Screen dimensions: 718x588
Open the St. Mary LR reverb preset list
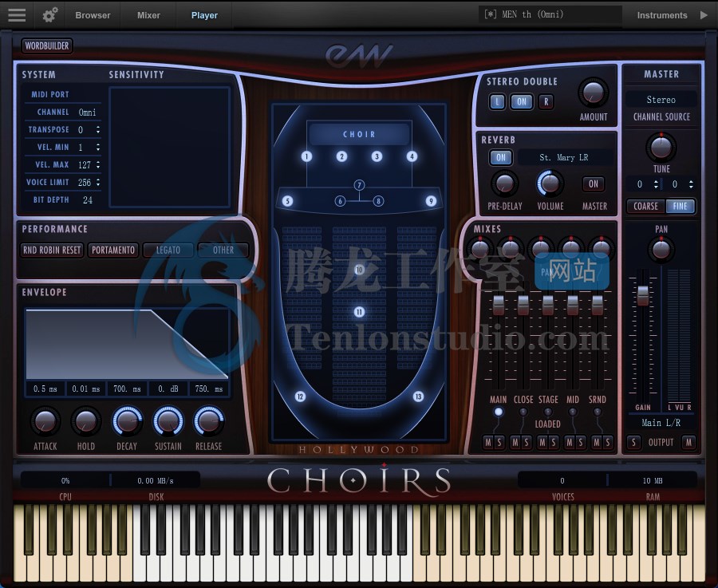[564, 157]
